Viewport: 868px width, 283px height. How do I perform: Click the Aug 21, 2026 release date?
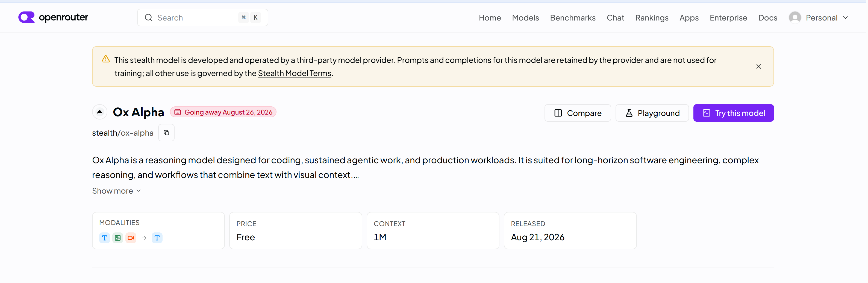pyautogui.click(x=537, y=237)
